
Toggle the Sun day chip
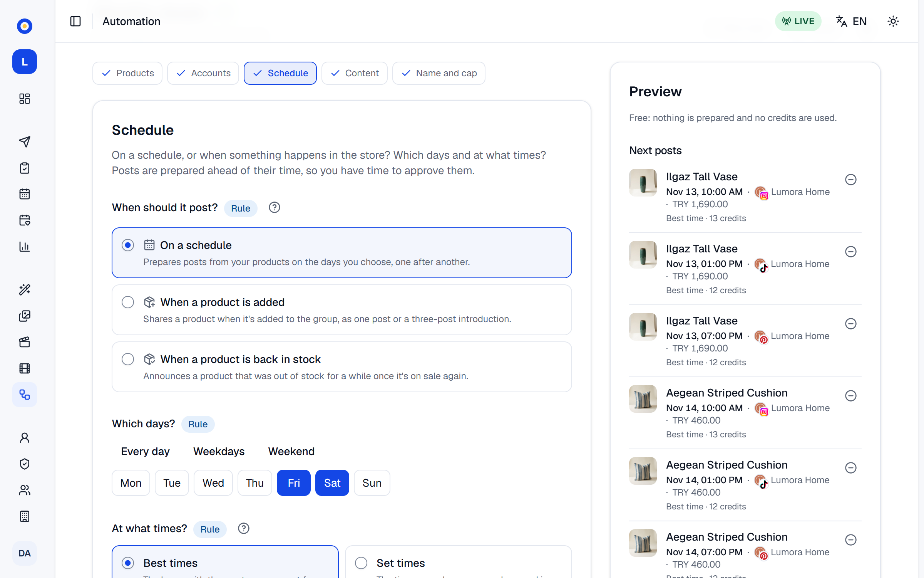pos(372,483)
